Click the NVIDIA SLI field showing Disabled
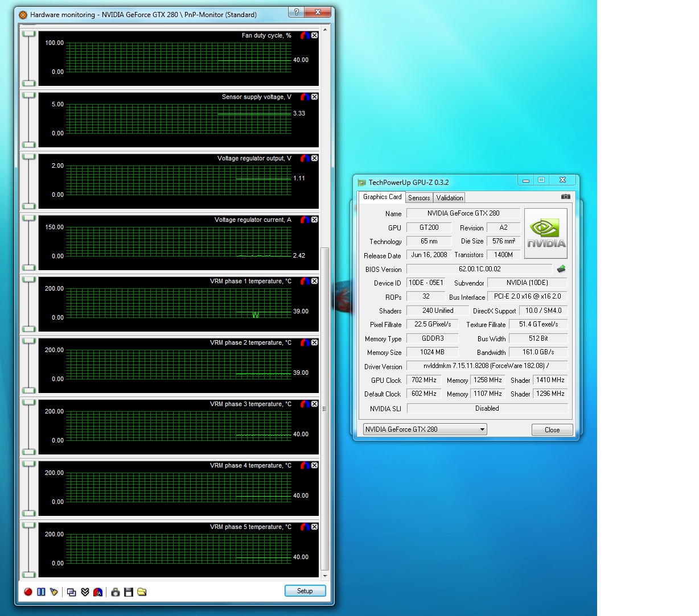 pos(487,408)
